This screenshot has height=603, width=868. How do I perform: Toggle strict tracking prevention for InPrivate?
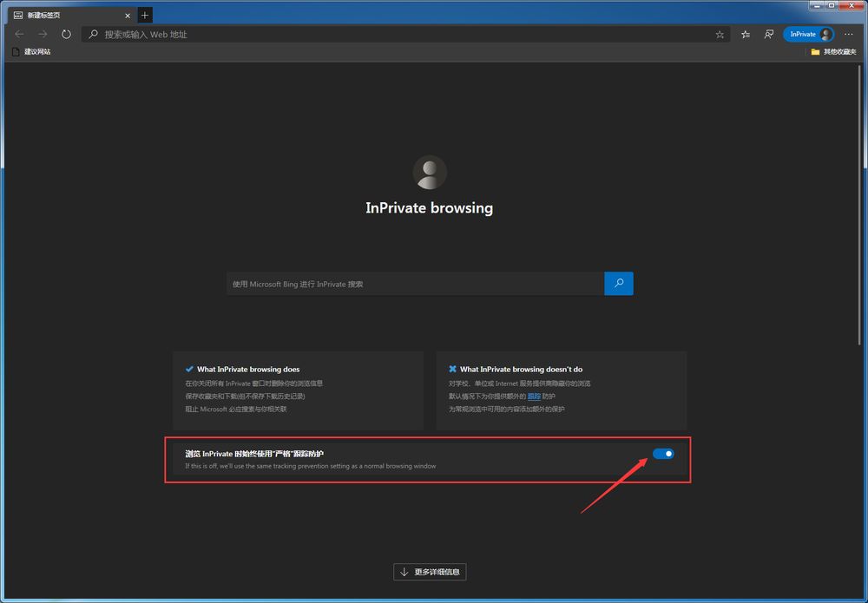pyautogui.click(x=663, y=454)
